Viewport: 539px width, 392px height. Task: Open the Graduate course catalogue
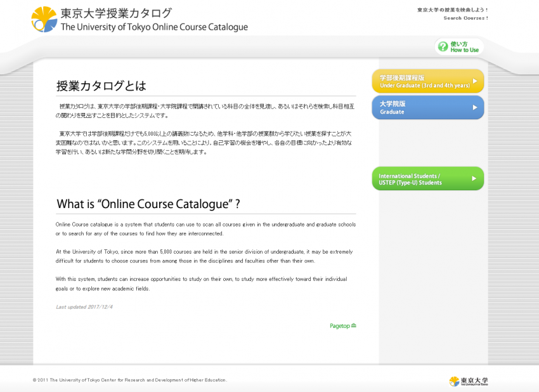(427, 108)
